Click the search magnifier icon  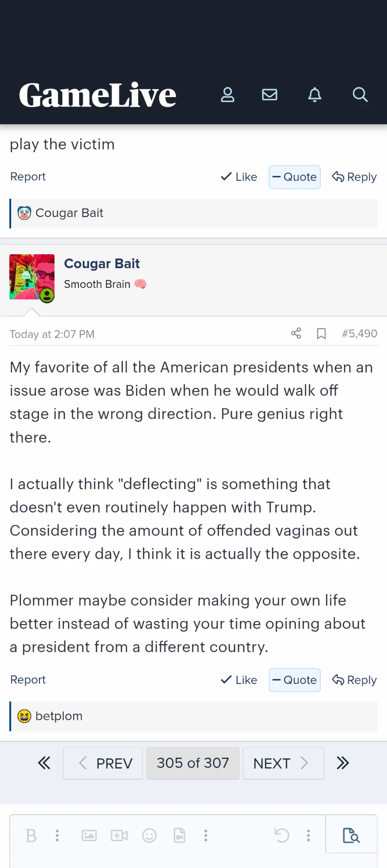tap(360, 95)
